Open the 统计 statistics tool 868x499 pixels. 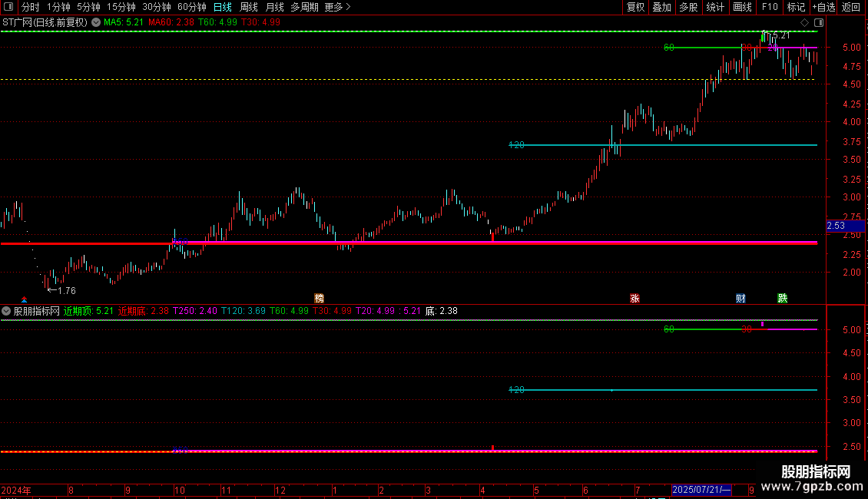[715, 7]
